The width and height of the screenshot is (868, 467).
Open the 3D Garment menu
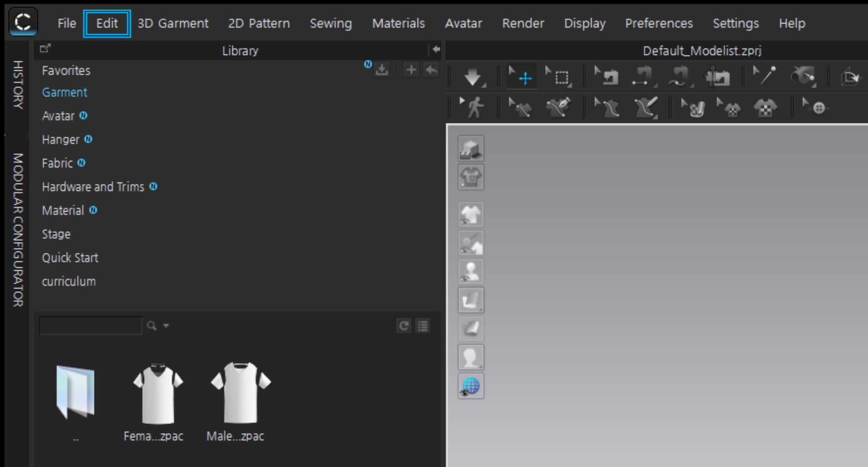(173, 23)
